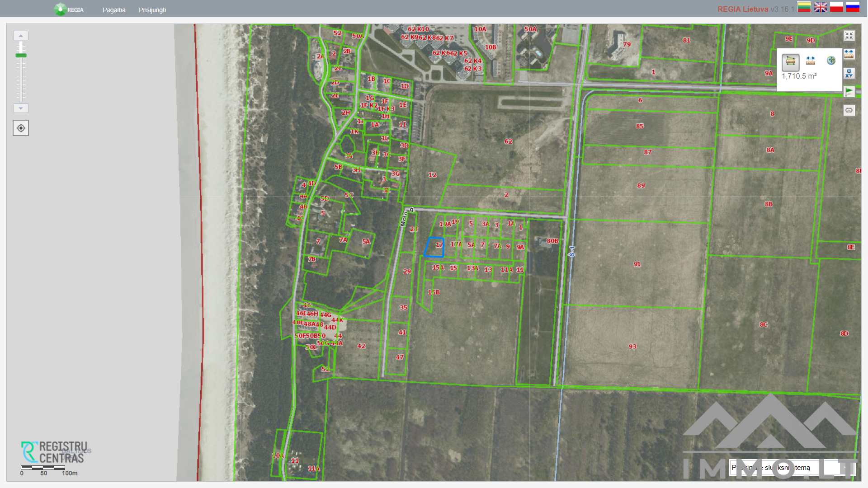This screenshot has width=868, height=488.
Task: Click parcel label 9E on the map
Action: 789,39
